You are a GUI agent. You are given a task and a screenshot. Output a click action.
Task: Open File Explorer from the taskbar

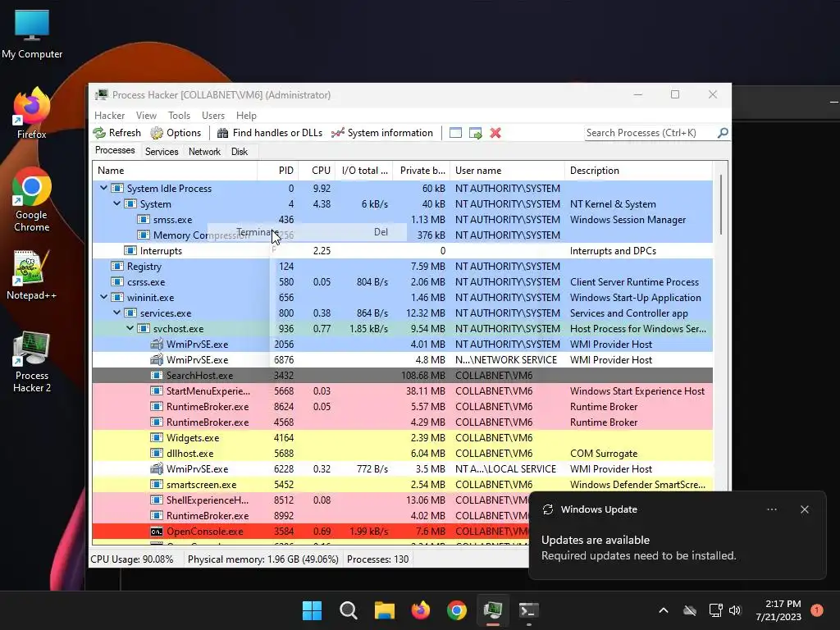click(x=385, y=610)
